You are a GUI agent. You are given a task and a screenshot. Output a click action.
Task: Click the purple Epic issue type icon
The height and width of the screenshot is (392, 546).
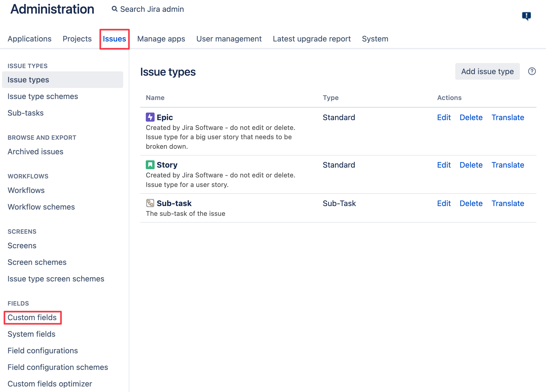pyautogui.click(x=150, y=117)
